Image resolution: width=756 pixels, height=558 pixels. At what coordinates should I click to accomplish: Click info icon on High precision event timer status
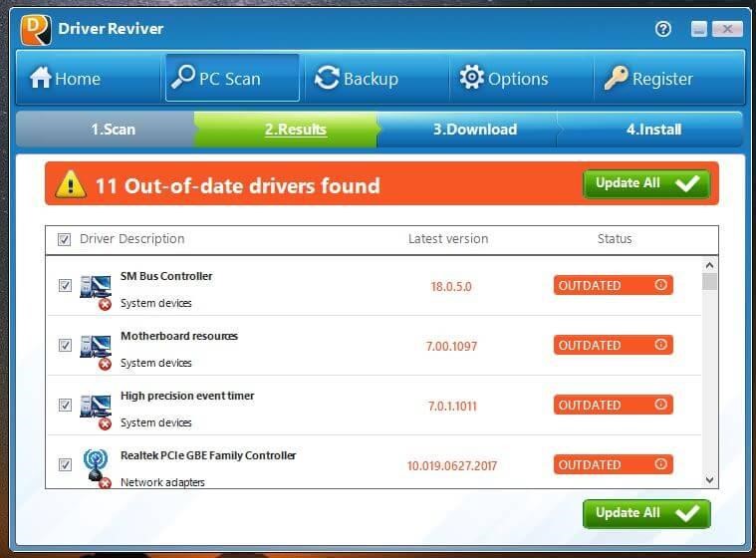click(661, 405)
